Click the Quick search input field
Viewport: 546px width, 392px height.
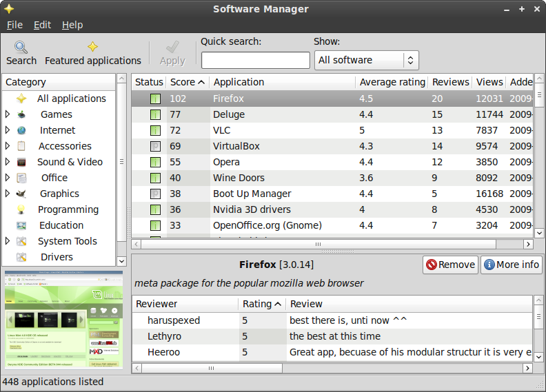pyautogui.click(x=256, y=61)
